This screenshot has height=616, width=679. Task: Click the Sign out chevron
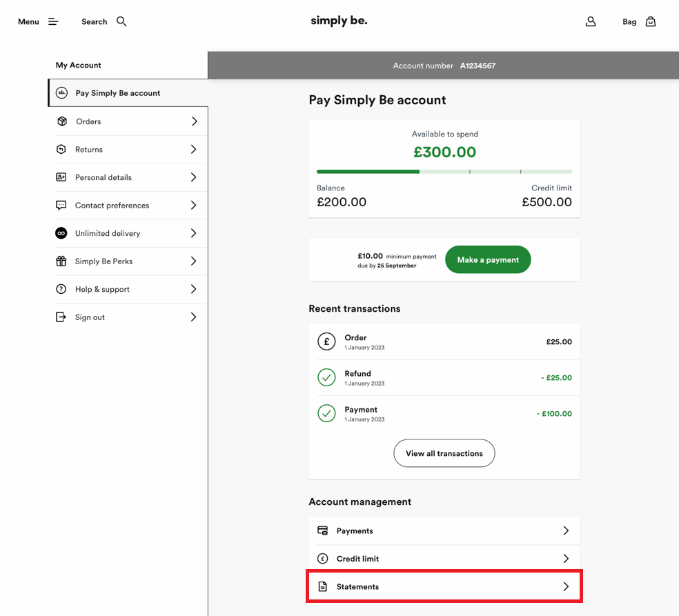(194, 317)
